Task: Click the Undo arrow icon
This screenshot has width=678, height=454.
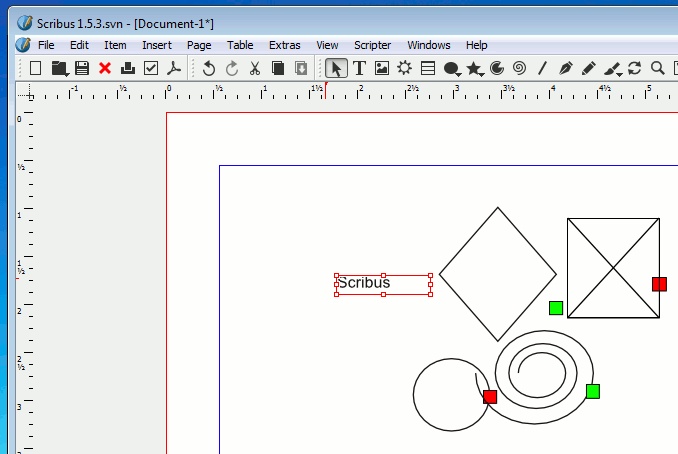Action: (x=208, y=68)
